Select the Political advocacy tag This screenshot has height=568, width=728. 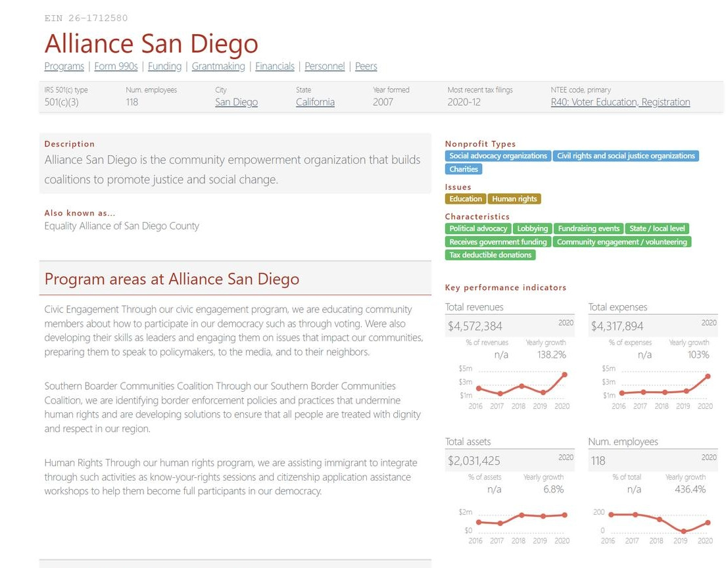(477, 228)
